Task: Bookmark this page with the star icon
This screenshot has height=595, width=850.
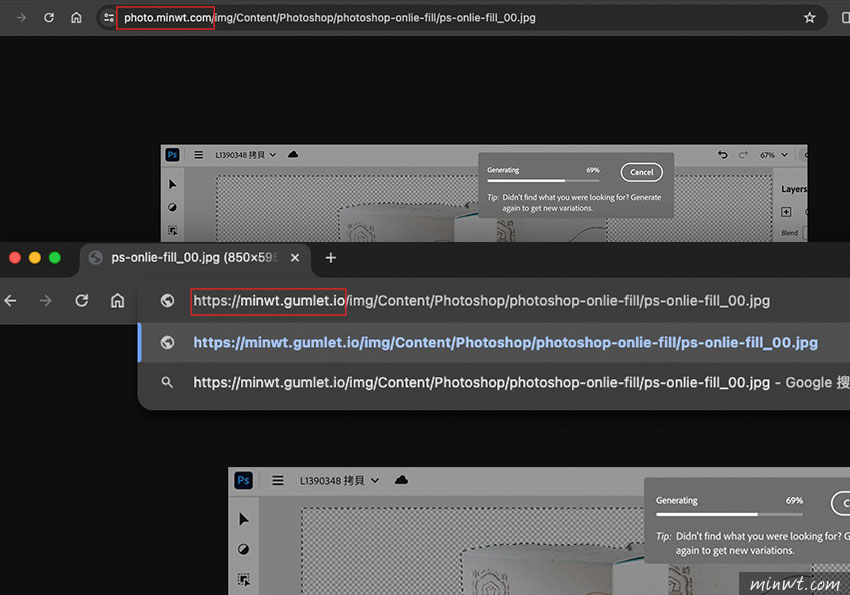Action: 809,18
